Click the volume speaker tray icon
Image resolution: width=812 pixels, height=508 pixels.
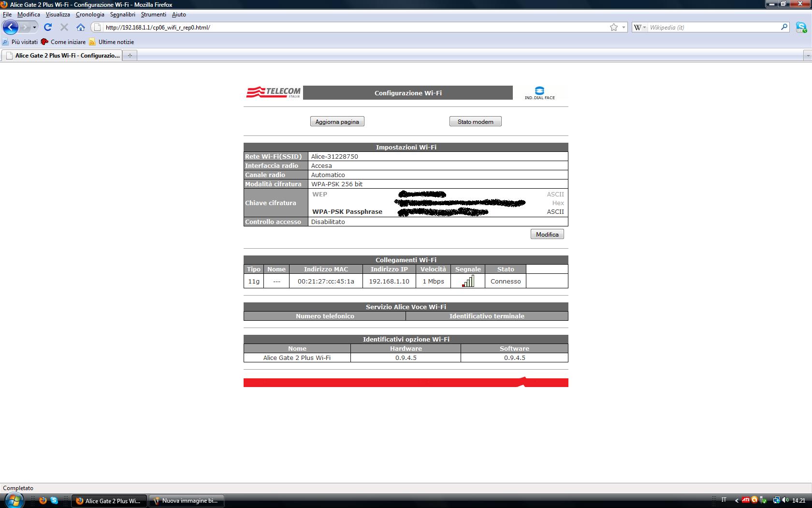click(x=784, y=501)
